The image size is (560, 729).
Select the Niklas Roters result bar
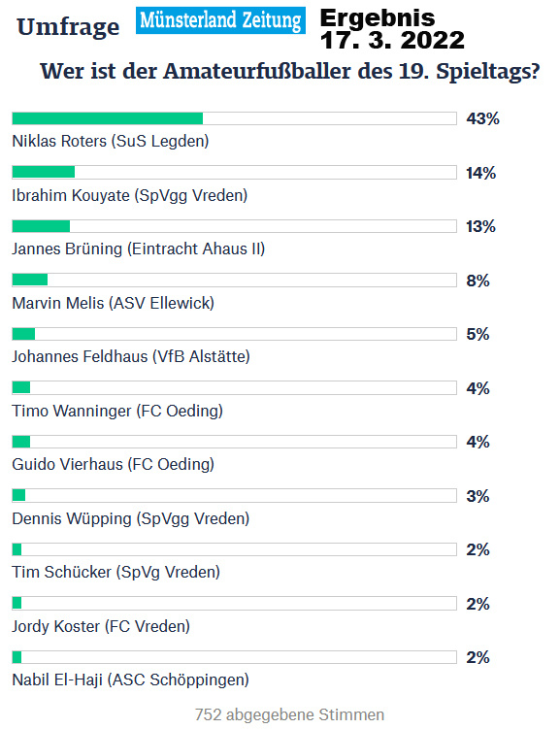[x=234, y=118]
